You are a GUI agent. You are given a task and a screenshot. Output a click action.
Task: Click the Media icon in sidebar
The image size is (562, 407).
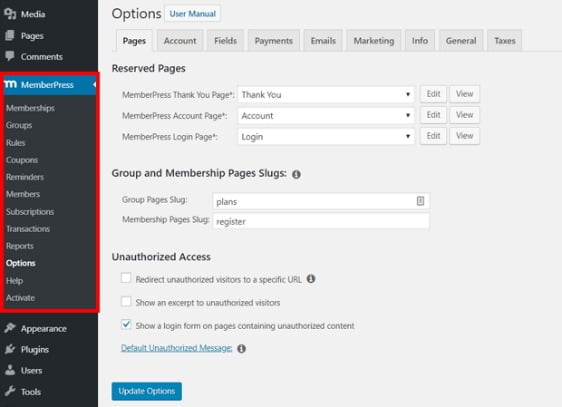click(x=10, y=14)
